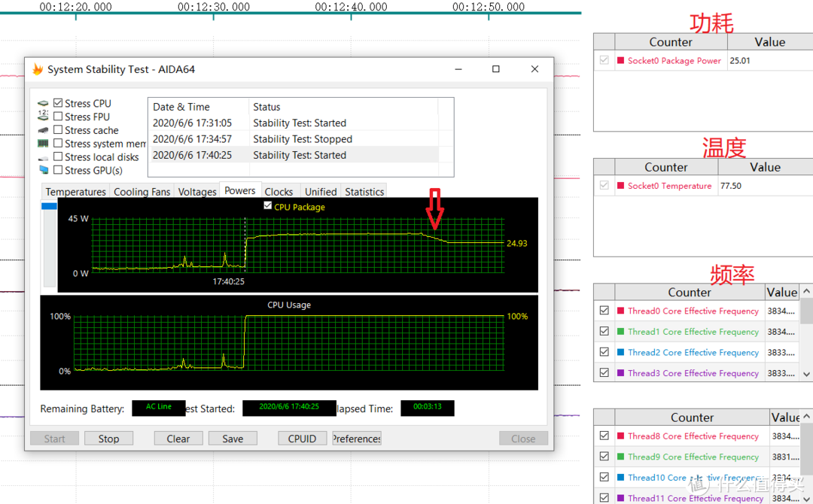Screen dimensions: 813x504
Task: Toggle the CPU Package graph checkbox
Action: pos(267,205)
